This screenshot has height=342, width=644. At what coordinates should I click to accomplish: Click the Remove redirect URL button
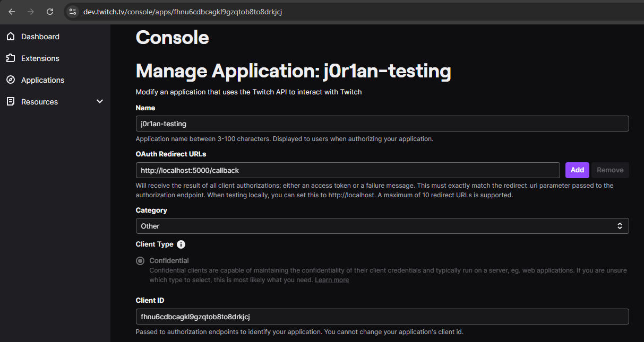tap(610, 170)
